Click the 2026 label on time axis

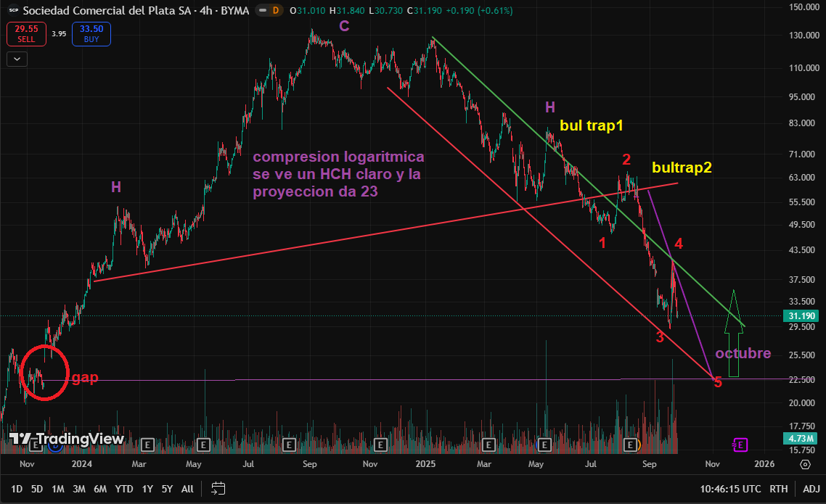764,464
